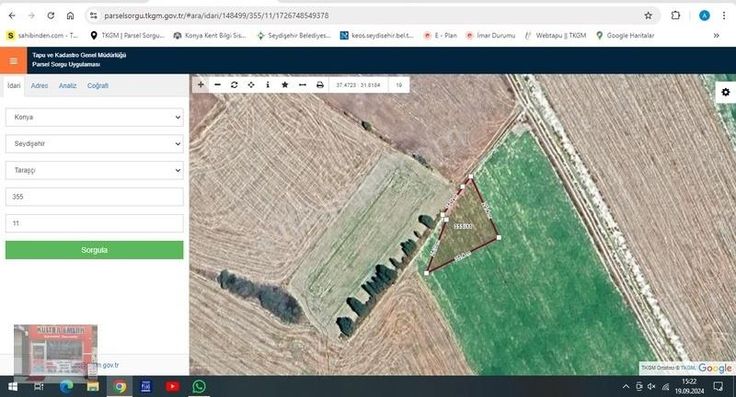Activate the locate position crosshair tool

251,84
